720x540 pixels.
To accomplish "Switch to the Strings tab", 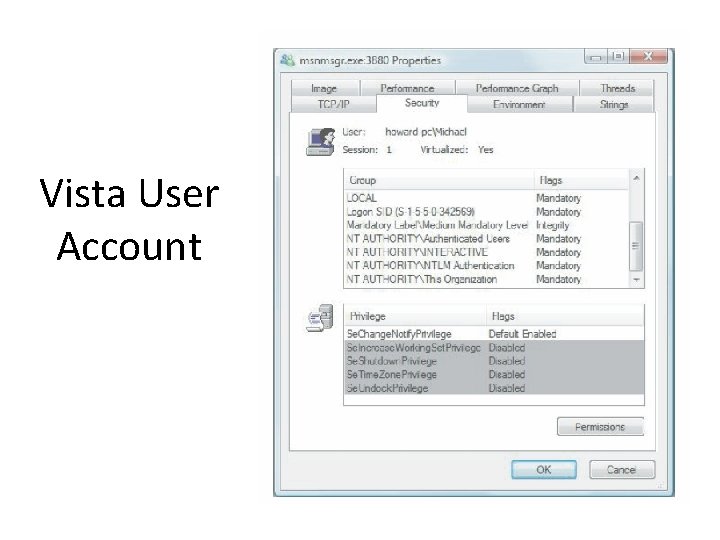I will pos(613,105).
